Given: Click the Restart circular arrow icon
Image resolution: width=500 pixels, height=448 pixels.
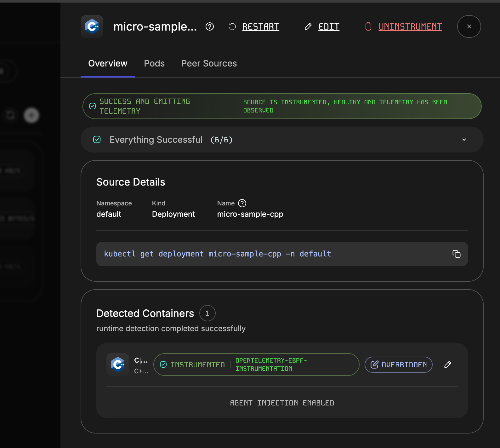Looking at the screenshot, I should coord(232,26).
